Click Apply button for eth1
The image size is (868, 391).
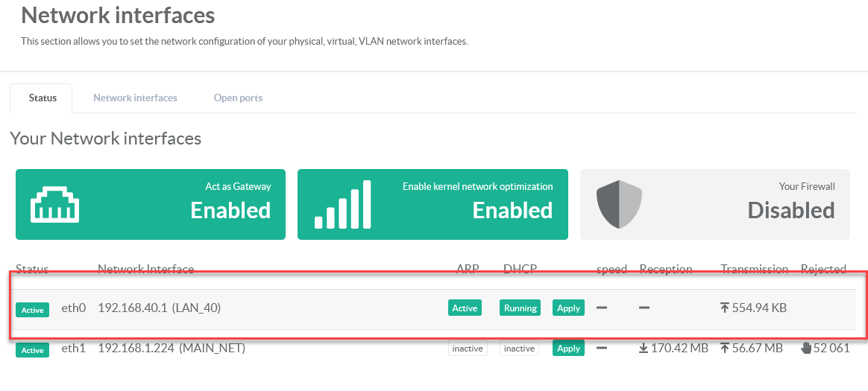point(568,348)
